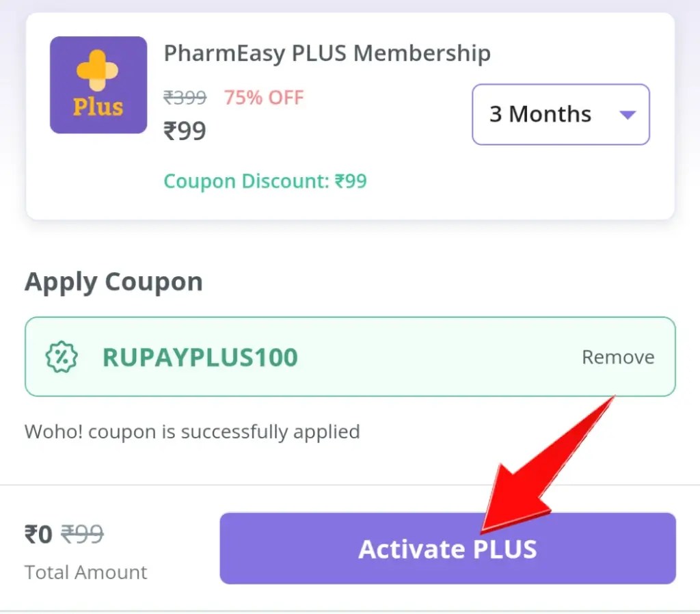Image resolution: width=700 pixels, height=614 pixels.
Task: Activate PLUS membership
Action: click(x=447, y=548)
